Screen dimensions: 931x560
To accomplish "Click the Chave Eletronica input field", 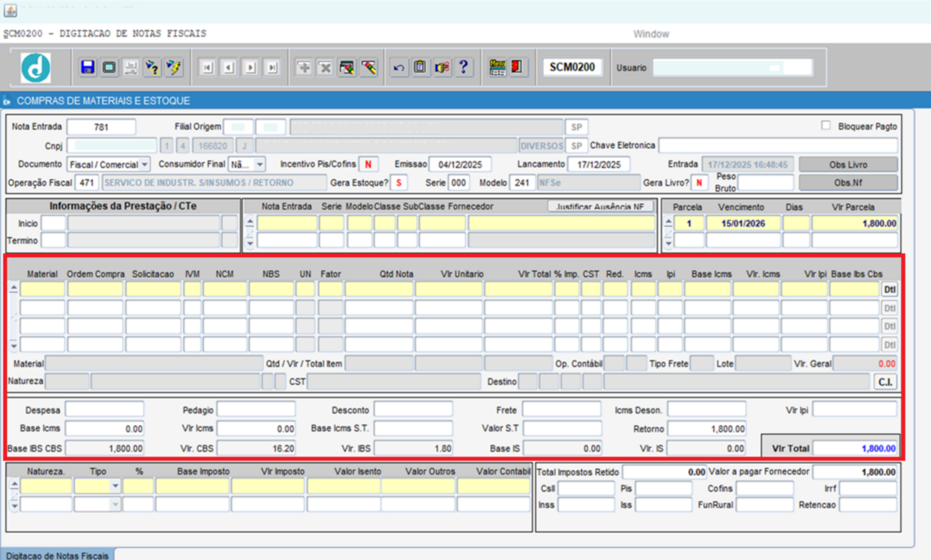I will pyautogui.click(x=777, y=146).
